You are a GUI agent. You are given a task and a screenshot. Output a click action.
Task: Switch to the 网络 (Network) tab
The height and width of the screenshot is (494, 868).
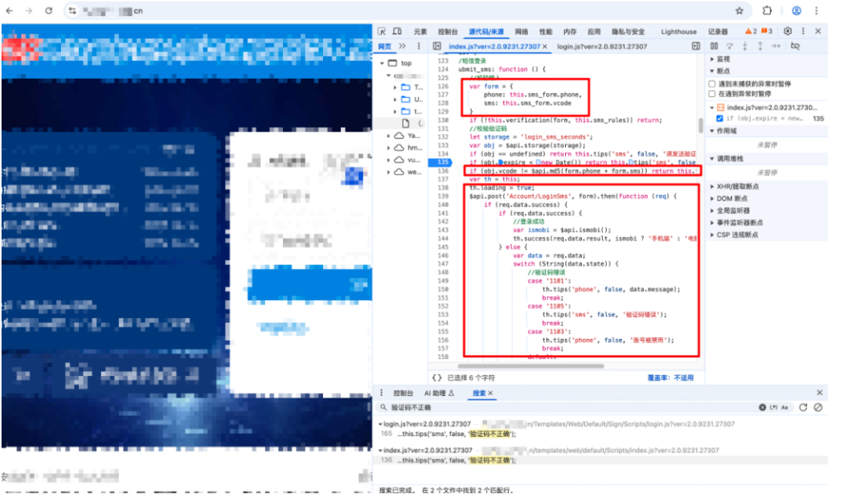click(x=522, y=31)
